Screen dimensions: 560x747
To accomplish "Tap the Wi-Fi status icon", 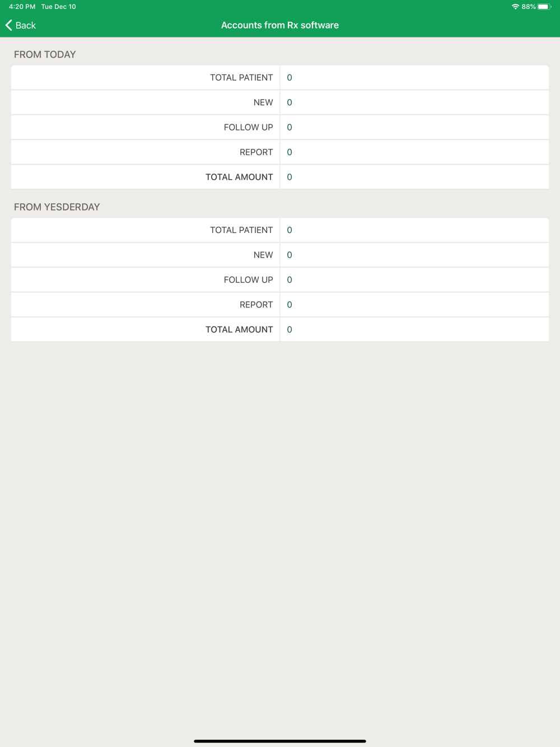I will click(x=515, y=7).
